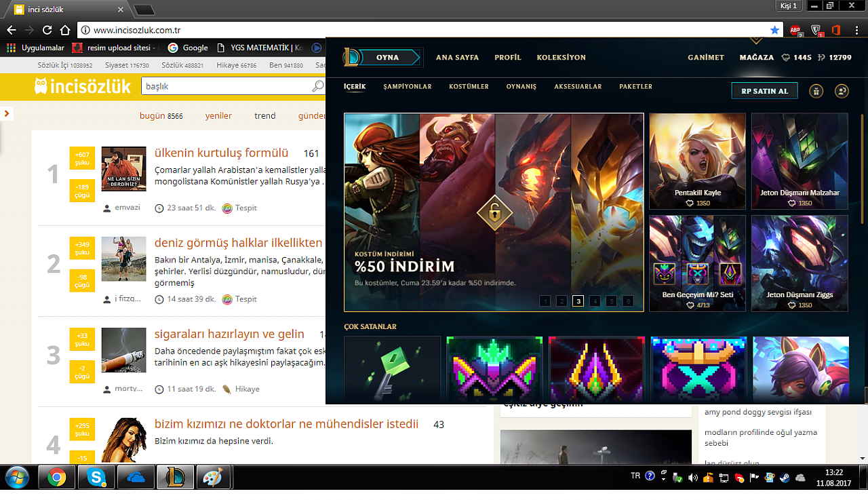Screen dimensions: 868x500
Task: Open Chrome's three-dot menu
Action: pyautogui.click(x=856, y=30)
